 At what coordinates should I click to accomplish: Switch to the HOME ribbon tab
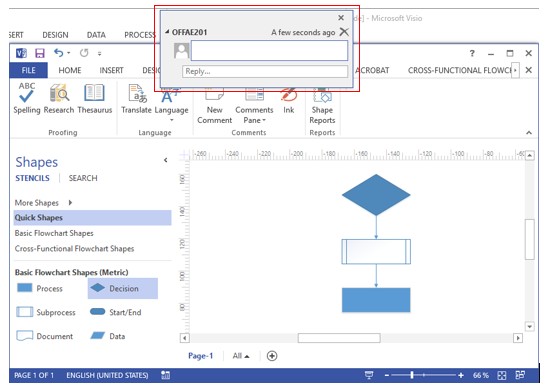(x=70, y=70)
